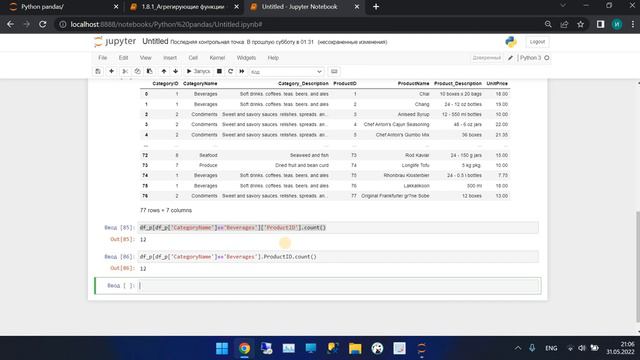640x360 pixels.
Task: Show hidden system tray icons
Action: point(518,348)
